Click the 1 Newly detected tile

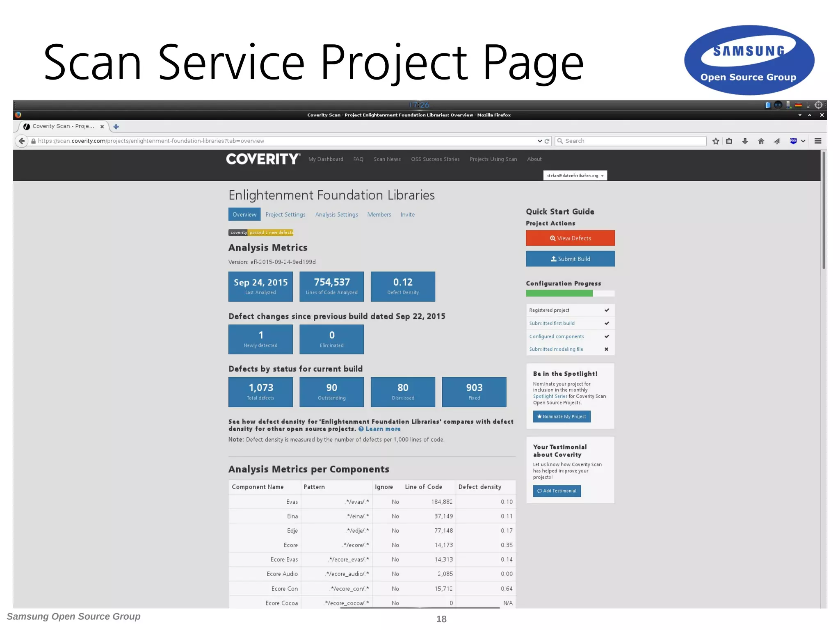click(260, 340)
